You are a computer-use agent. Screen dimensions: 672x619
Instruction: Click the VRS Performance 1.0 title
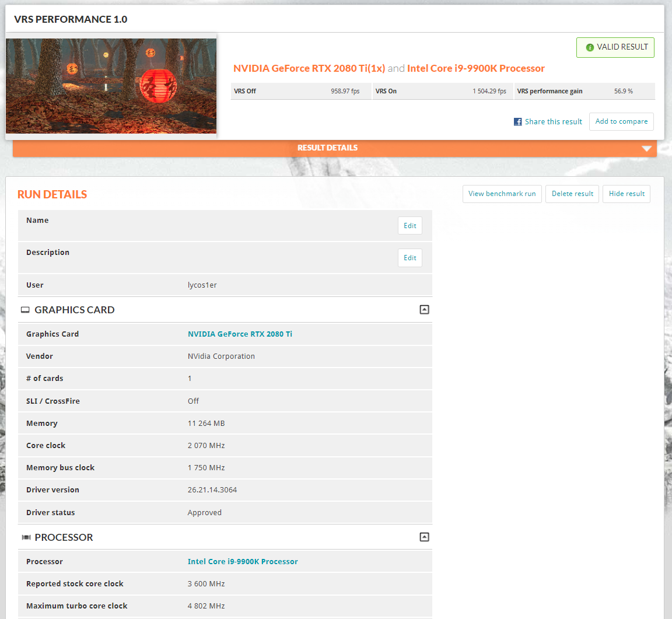[x=71, y=19]
